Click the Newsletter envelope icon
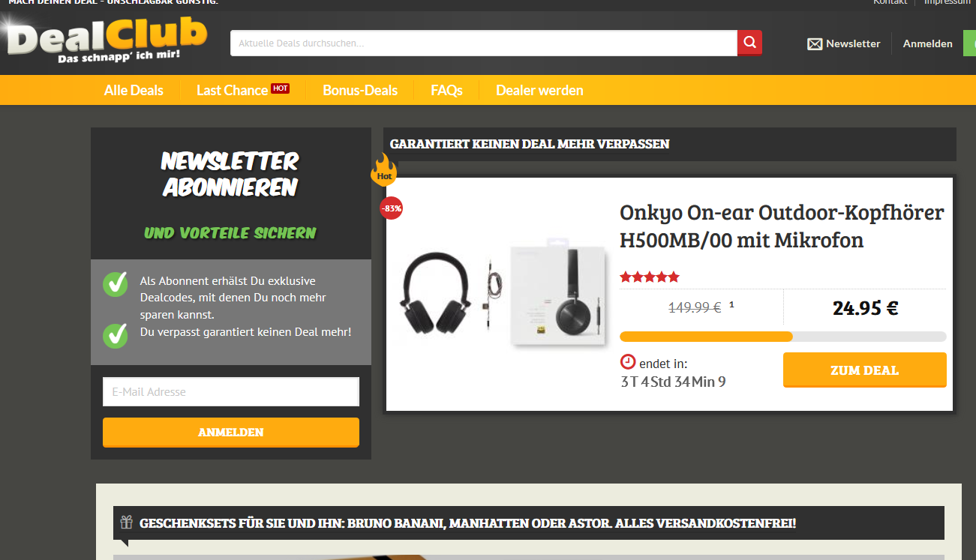Image resolution: width=976 pixels, height=560 pixels. pyautogui.click(x=815, y=44)
